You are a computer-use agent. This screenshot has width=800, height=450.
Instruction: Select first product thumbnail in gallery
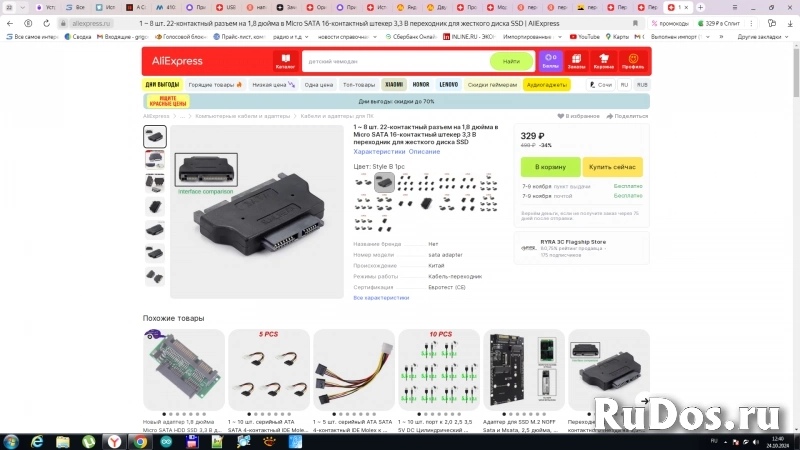(155, 137)
